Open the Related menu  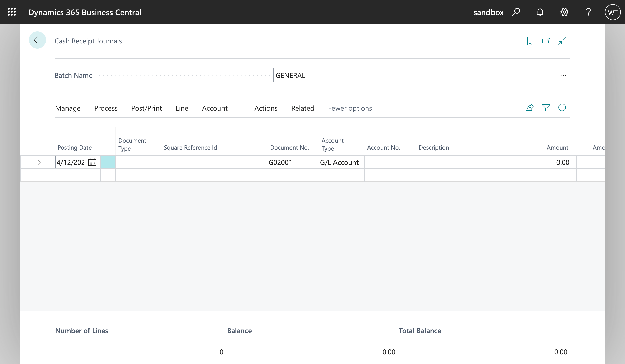tap(303, 108)
